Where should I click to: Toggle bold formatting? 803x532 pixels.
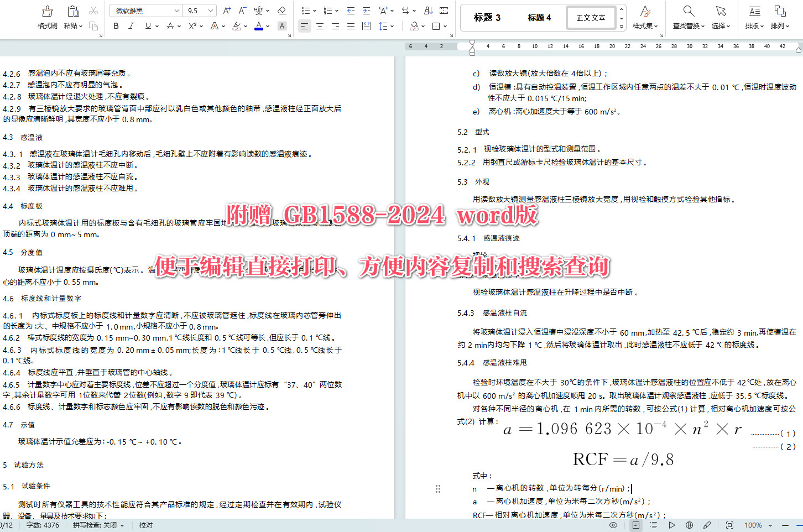(116, 25)
